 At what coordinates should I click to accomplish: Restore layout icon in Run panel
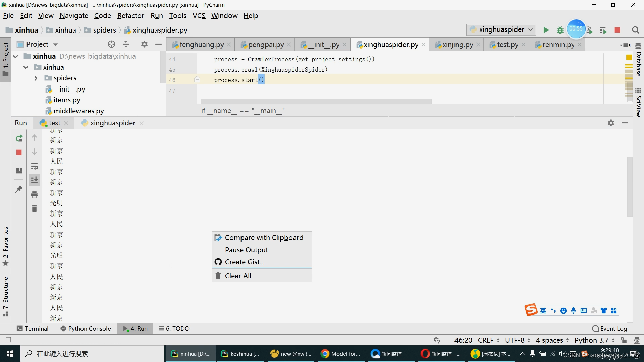coord(19,171)
